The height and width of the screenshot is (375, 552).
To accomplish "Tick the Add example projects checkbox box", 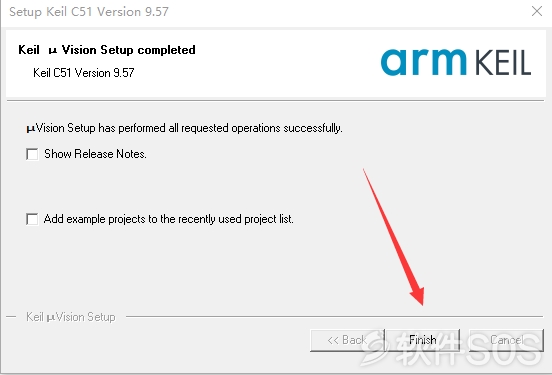I will (x=32, y=219).
